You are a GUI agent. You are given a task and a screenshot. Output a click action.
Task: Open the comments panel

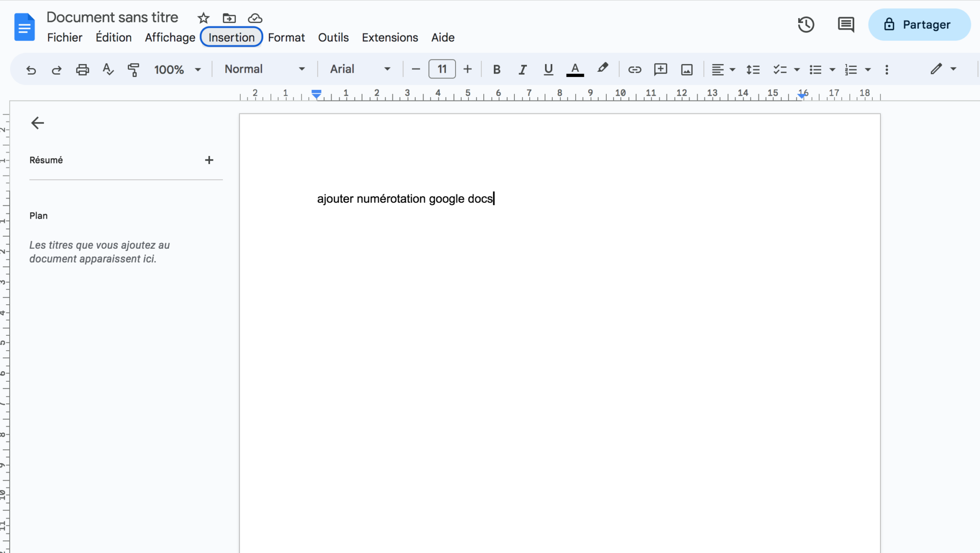click(846, 24)
